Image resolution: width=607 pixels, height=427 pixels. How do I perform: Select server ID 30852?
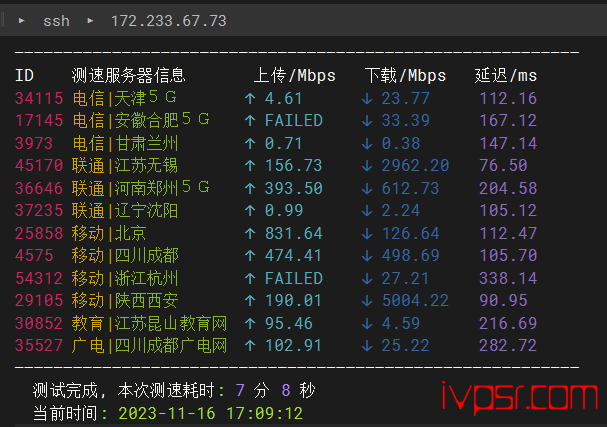tap(39, 323)
